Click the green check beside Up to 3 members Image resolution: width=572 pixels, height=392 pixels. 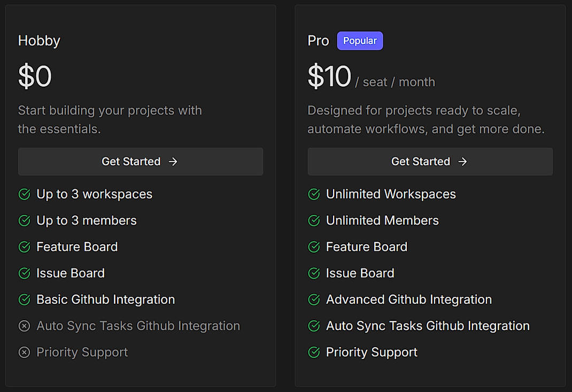click(x=25, y=220)
